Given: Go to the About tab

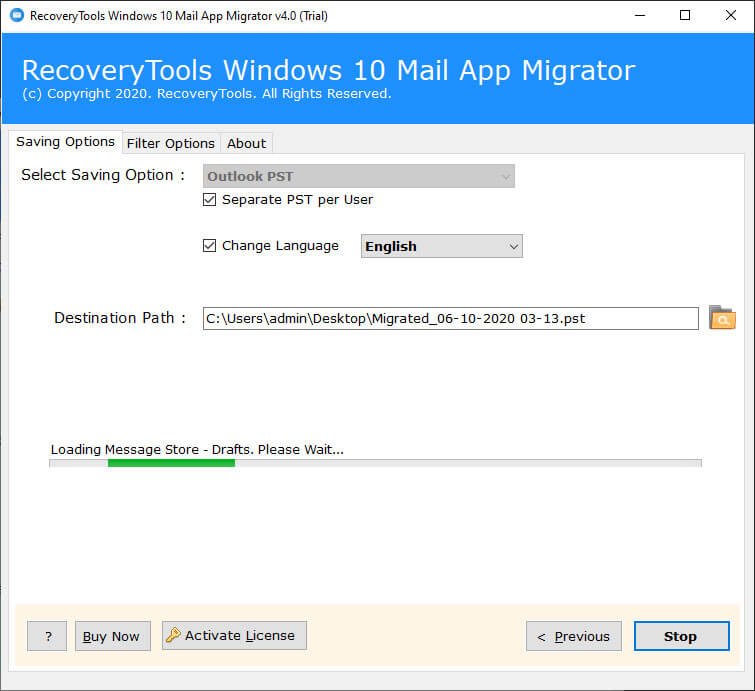Looking at the screenshot, I should [x=247, y=143].
